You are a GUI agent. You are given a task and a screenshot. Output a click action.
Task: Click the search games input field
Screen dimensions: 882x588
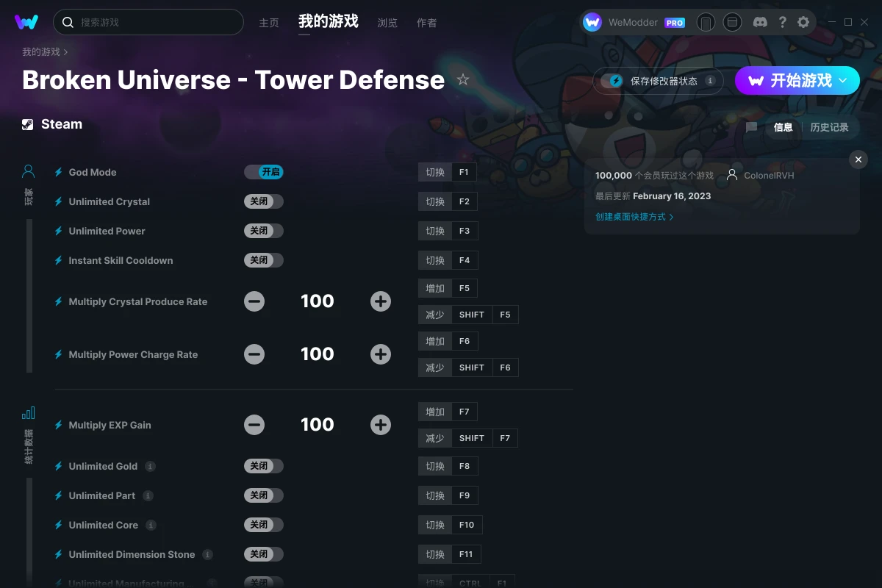coord(148,22)
